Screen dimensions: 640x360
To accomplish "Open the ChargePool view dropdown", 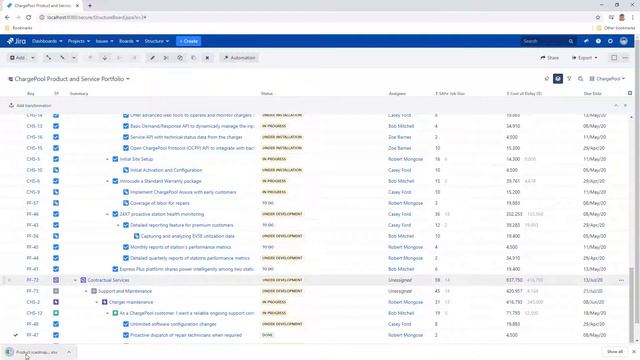I will [x=607, y=79].
